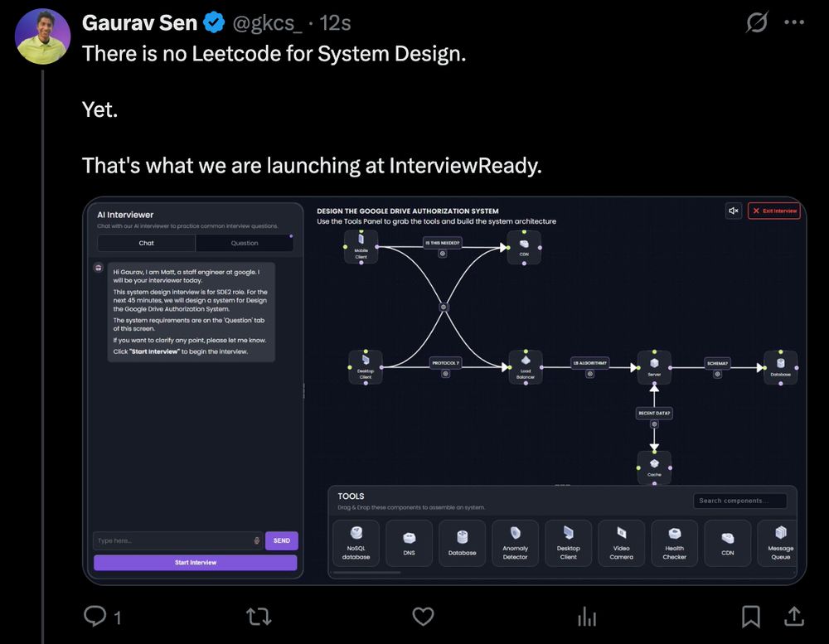Select the DNS component in the Tools panel

pyautogui.click(x=409, y=543)
